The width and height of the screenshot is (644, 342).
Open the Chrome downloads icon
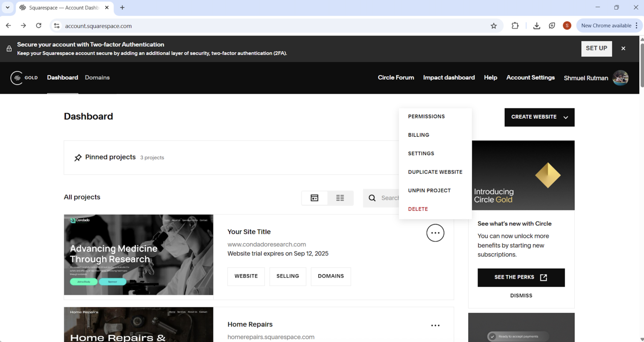click(537, 26)
